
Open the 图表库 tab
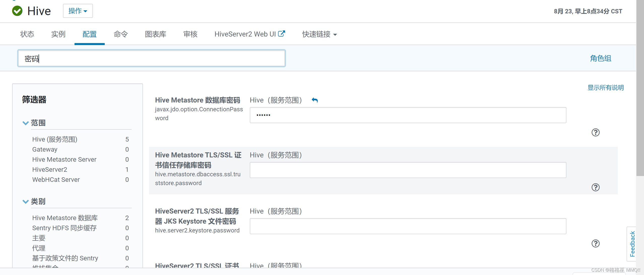156,34
